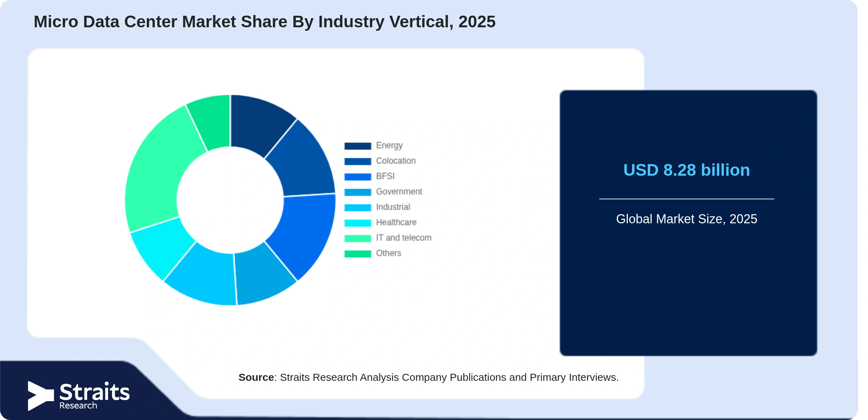Select the 'Industrial' legend label
Image resolution: width=868 pixels, height=420 pixels.
[393, 207]
